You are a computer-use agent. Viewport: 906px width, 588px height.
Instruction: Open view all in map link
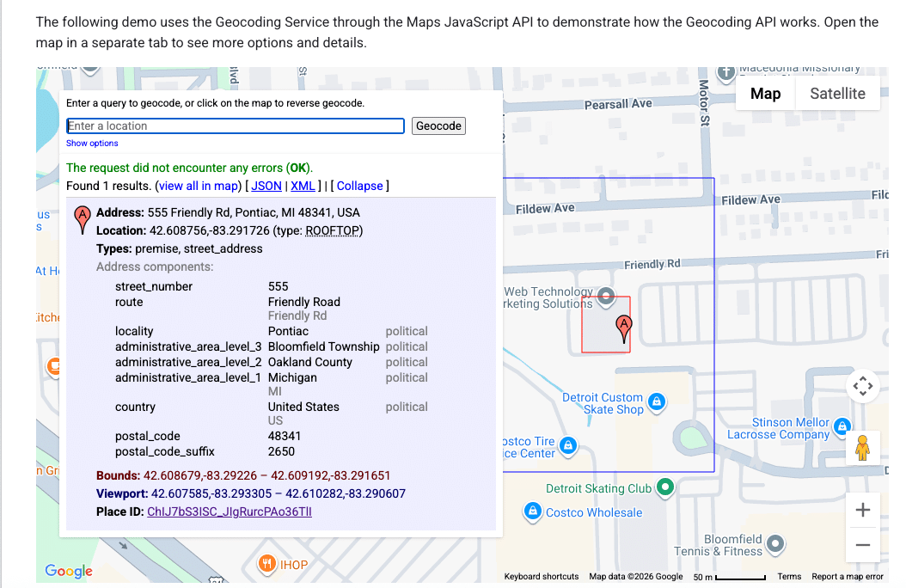pyautogui.click(x=199, y=186)
